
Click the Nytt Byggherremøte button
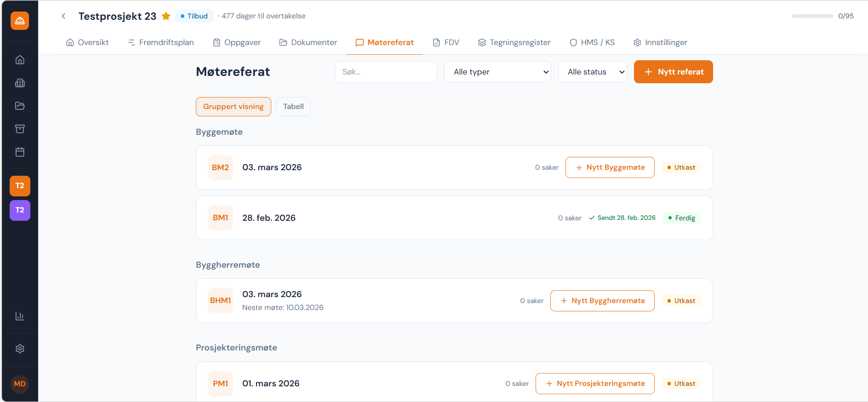[602, 301]
